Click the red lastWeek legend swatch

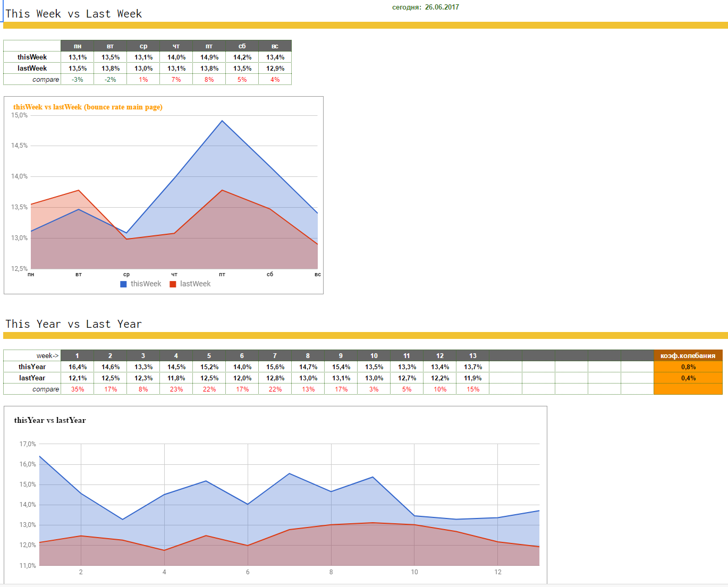pyautogui.click(x=173, y=284)
